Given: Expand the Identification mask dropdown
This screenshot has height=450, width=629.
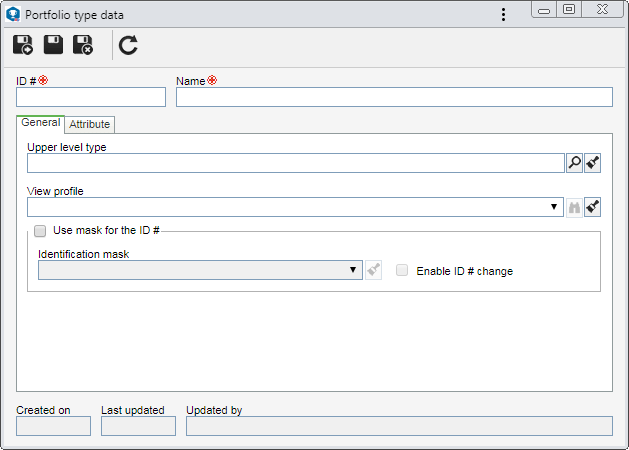Looking at the screenshot, I should pyautogui.click(x=353, y=270).
